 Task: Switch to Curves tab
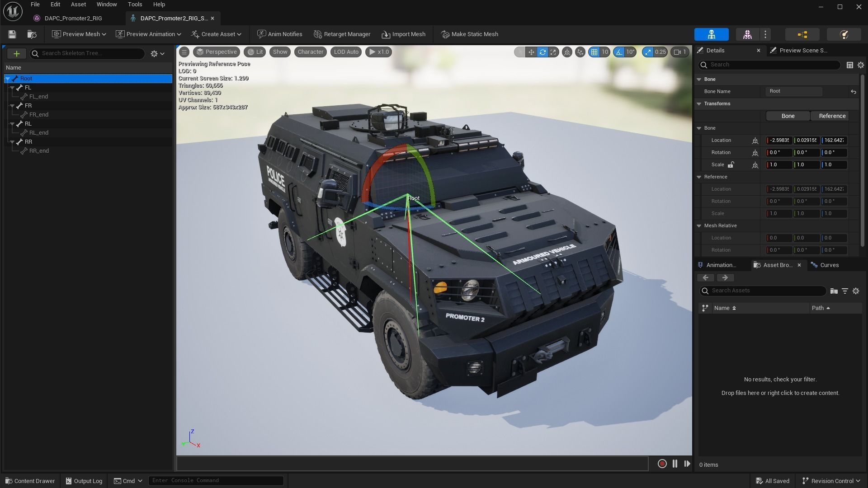pos(825,265)
